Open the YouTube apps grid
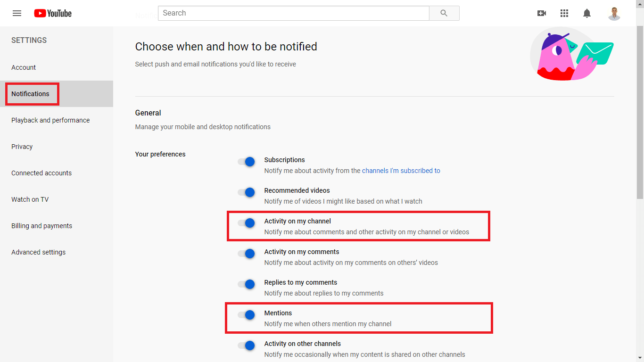The height and width of the screenshot is (362, 644). click(x=564, y=13)
